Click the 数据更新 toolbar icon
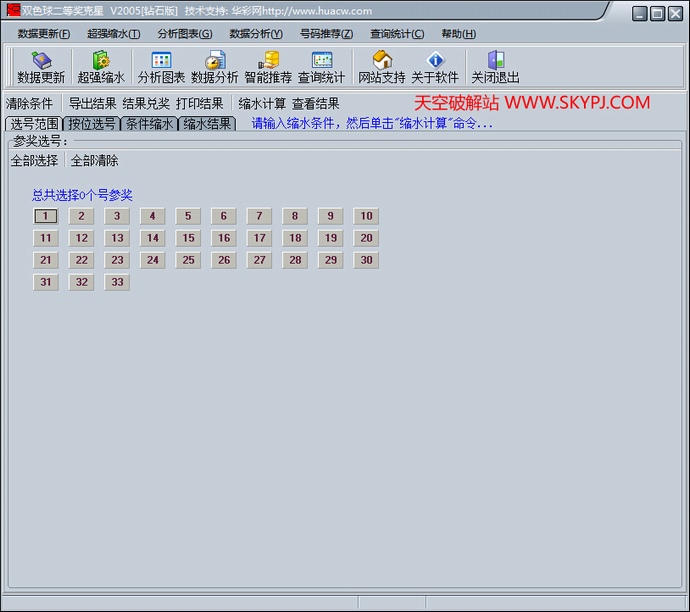690x612 pixels. click(x=41, y=67)
